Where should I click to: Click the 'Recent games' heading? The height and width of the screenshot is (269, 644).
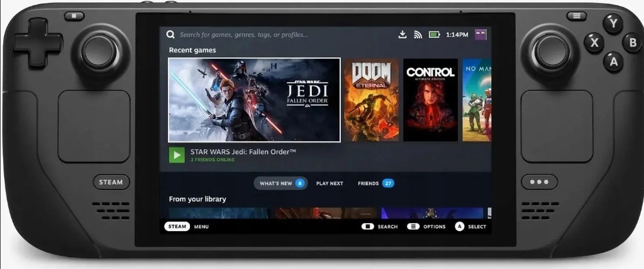click(192, 50)
